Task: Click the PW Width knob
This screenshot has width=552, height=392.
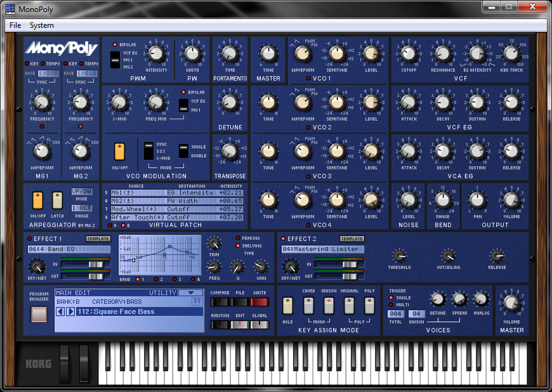Action: coord(193,54)
